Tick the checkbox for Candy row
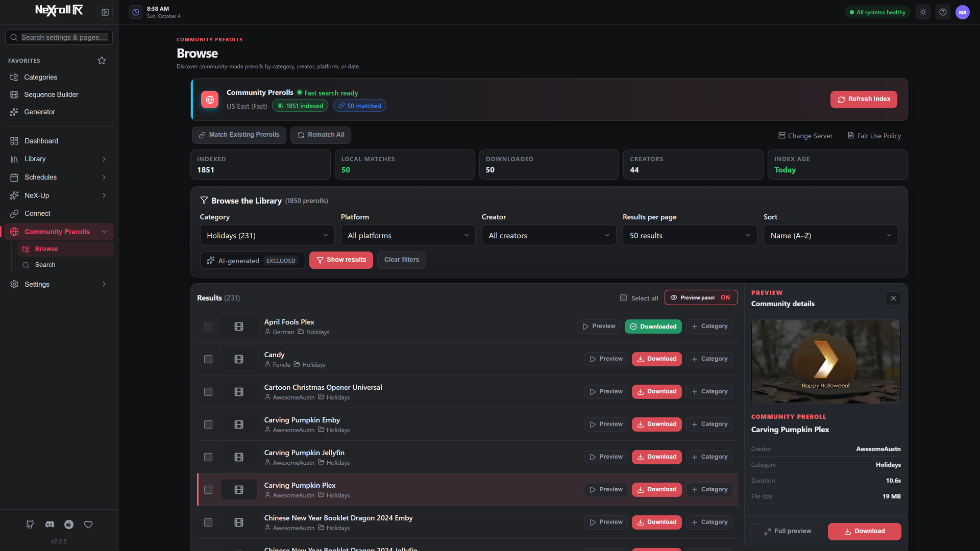Viewport: 980px width, 551px height. (208, 359)
